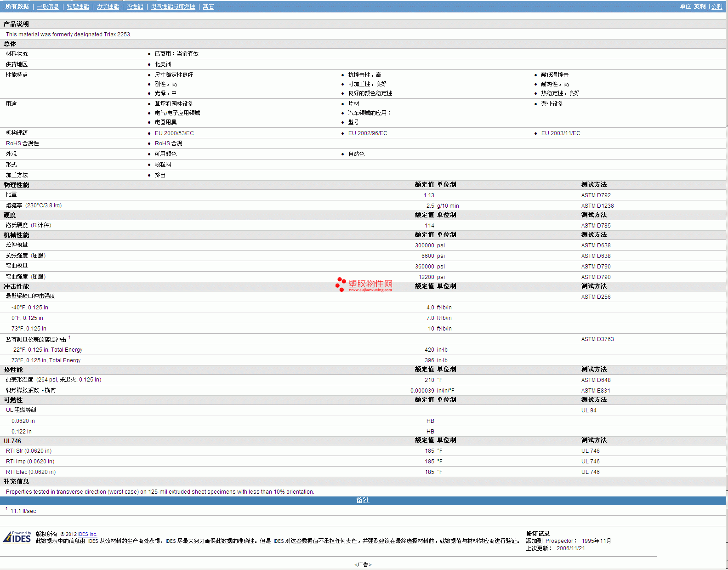This screenshot has width=728, height=570.
Task: Click the red-dotted 塑胶物性网 watermark logo
Action: tap(364, 285)
